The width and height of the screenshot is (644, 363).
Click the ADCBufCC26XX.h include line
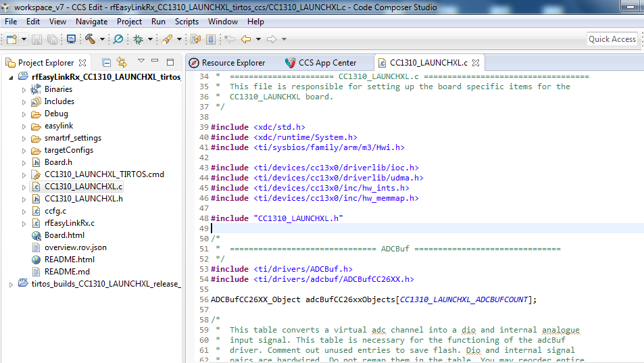pyautogui.click(x=312, y=279)
